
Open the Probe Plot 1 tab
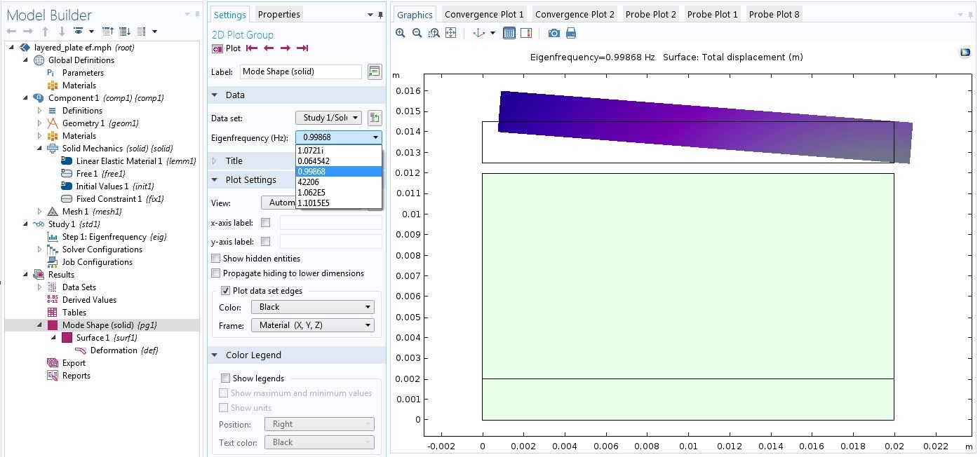pyautogui.click(x=713, y=14)
